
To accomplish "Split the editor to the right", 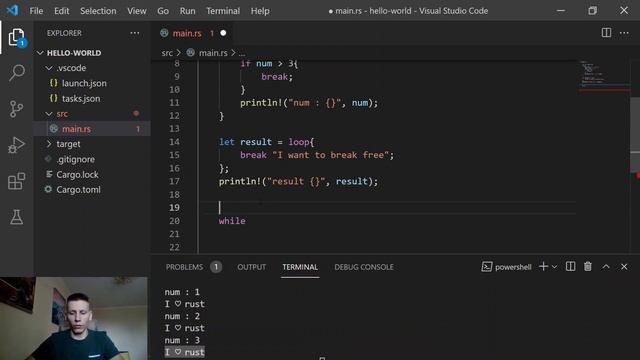I will (x=606, y=33).
